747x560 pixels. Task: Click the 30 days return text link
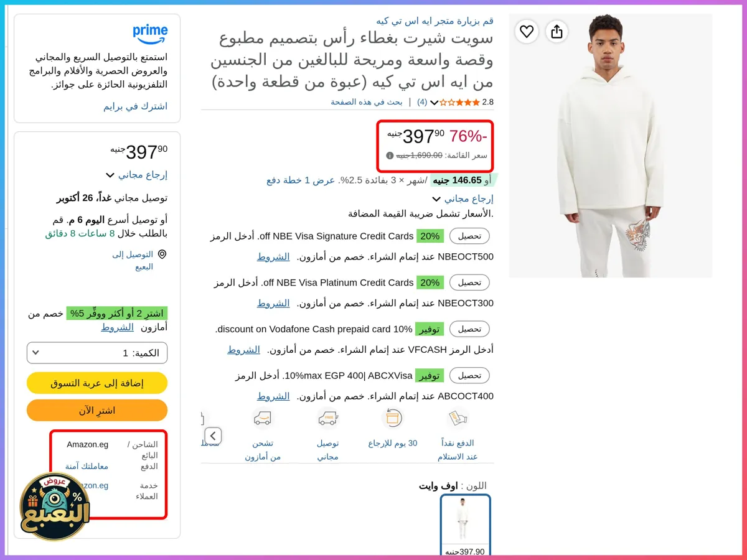[393, 444]
